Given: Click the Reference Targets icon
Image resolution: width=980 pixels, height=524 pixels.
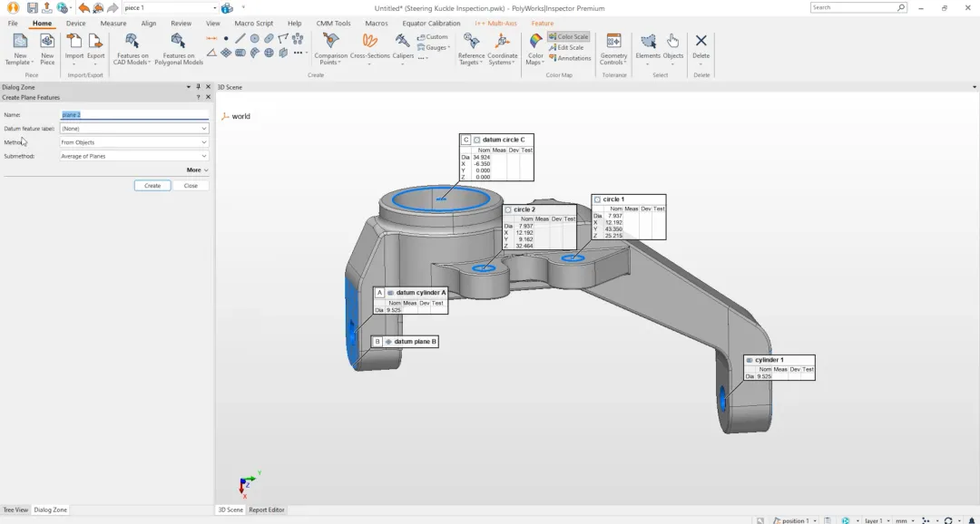Looking at the screenshot, I should coord(471,43).
